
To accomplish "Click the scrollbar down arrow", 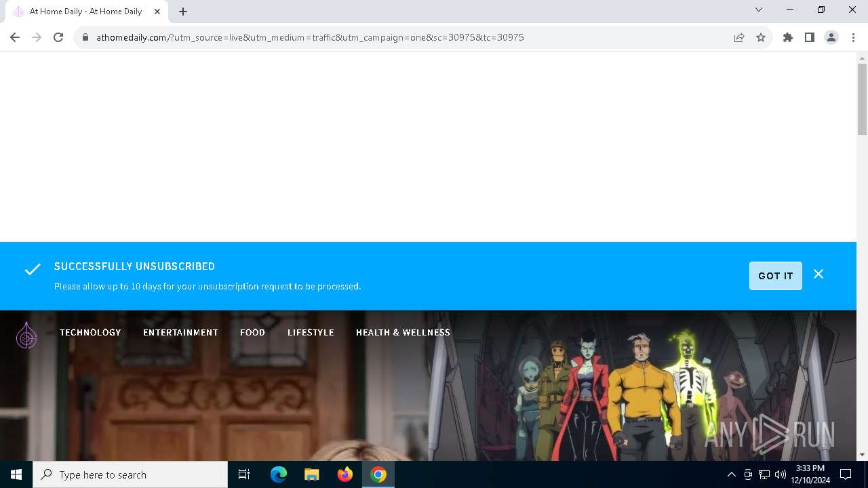I will pos(862,455).
